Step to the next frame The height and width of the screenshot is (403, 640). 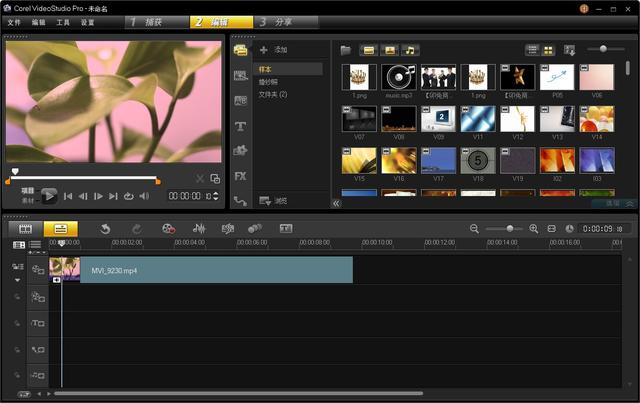pos(98,196)
